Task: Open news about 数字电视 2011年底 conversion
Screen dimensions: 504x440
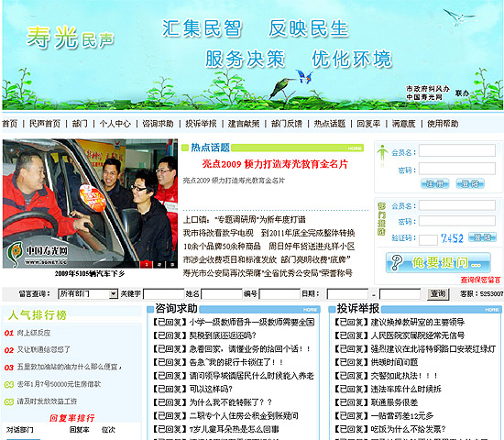Action: [269, 233]
